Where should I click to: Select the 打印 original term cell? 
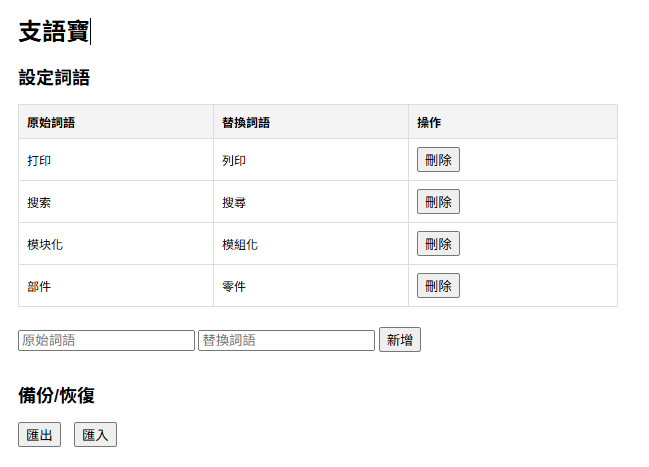click(x=39, y=160)
